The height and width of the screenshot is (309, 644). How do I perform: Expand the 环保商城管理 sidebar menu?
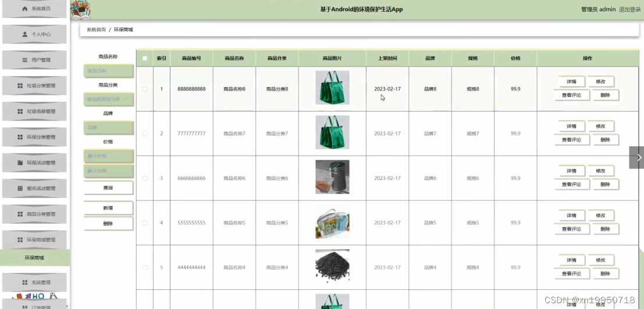point(34,240)
